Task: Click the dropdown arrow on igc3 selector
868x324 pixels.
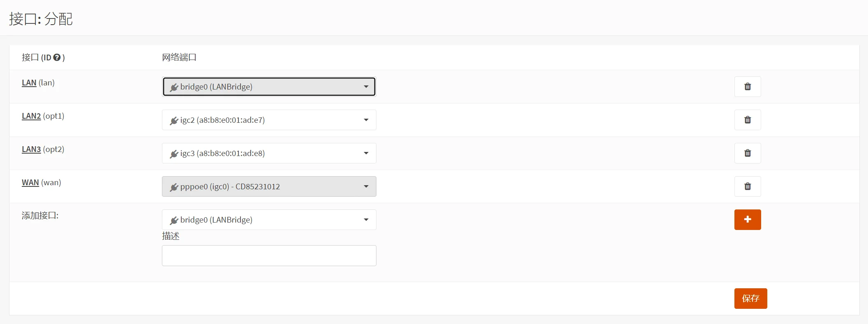Action: coord(366,153)
